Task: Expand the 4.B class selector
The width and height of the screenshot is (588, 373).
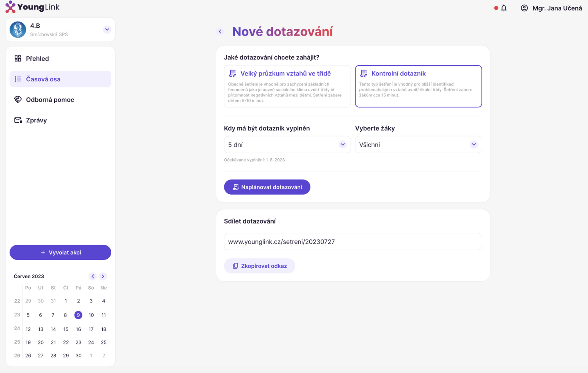Action: 107,30
